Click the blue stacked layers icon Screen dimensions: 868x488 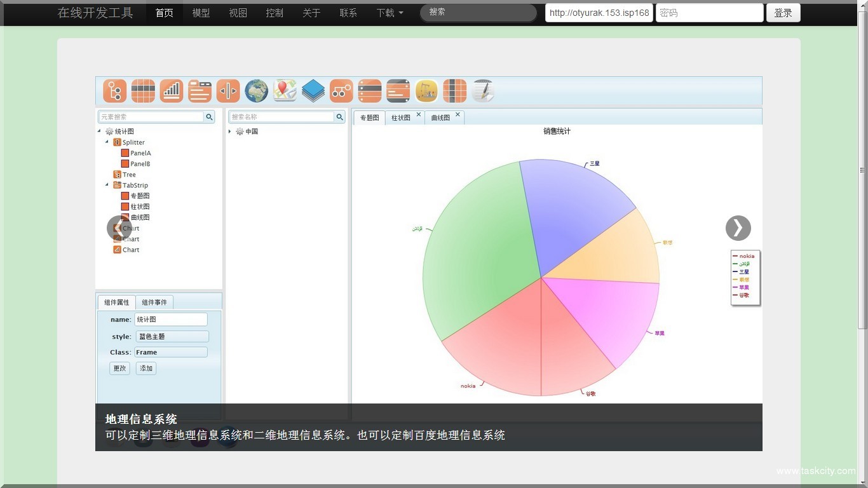point(313,91)
